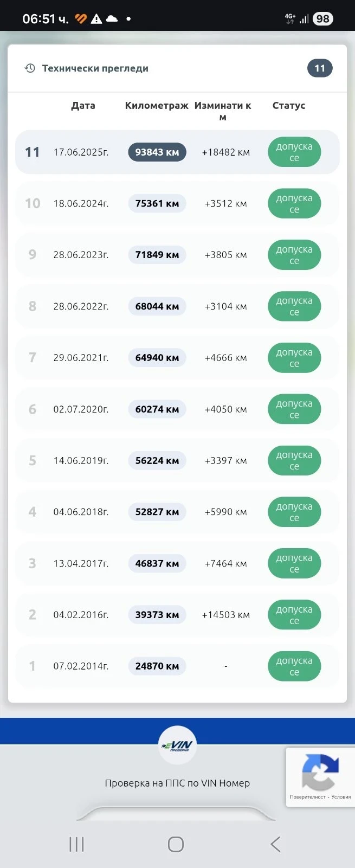Tap the 24870 км mileage pill
The image size is (355, 868).
(x=157, y=666)
